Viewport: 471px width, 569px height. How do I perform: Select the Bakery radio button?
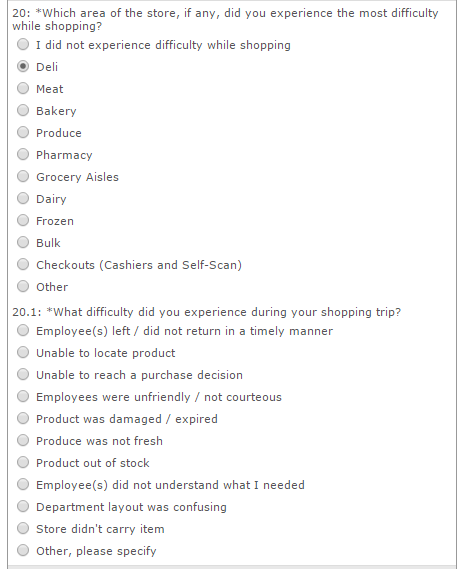pyautogui.click(x=23, y=110)
